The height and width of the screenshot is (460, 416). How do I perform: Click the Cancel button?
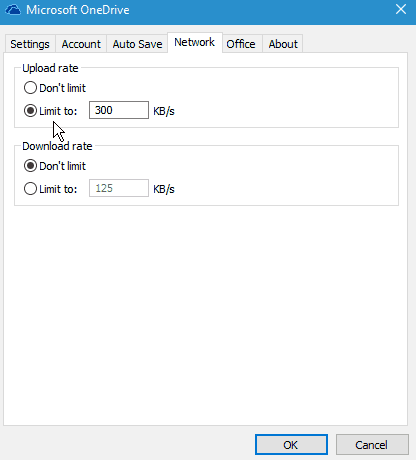click(372, 445)
